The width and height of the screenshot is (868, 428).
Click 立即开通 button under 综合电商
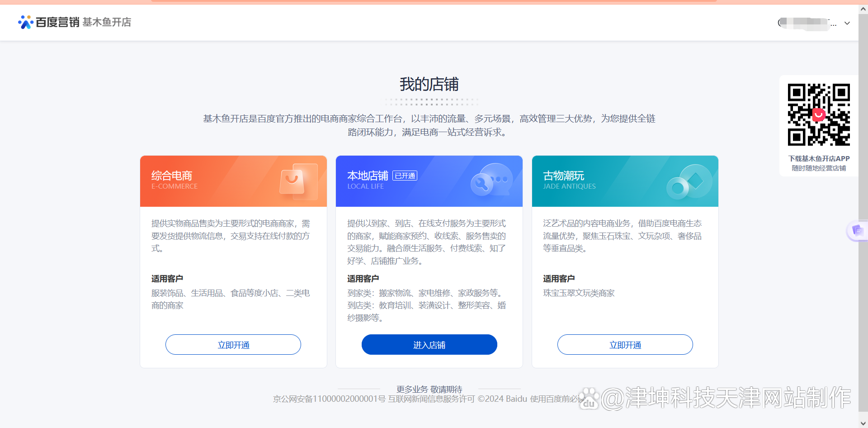point(233,345)
